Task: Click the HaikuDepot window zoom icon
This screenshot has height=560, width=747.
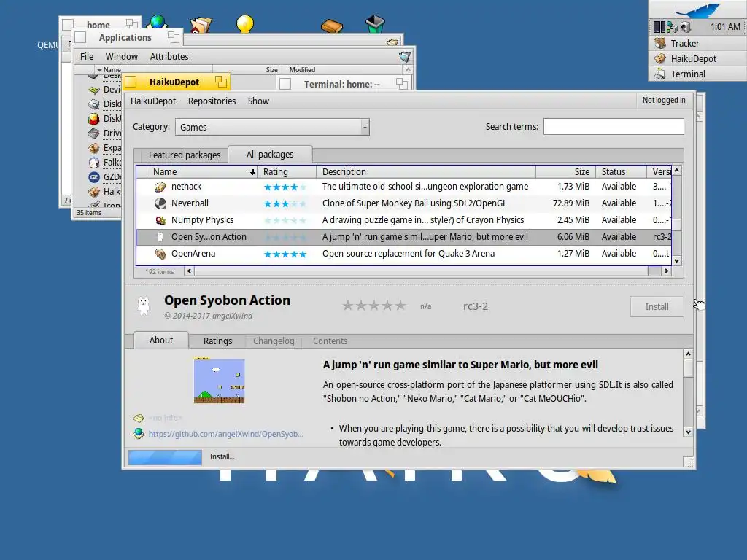Action: (x=220, y=82)
